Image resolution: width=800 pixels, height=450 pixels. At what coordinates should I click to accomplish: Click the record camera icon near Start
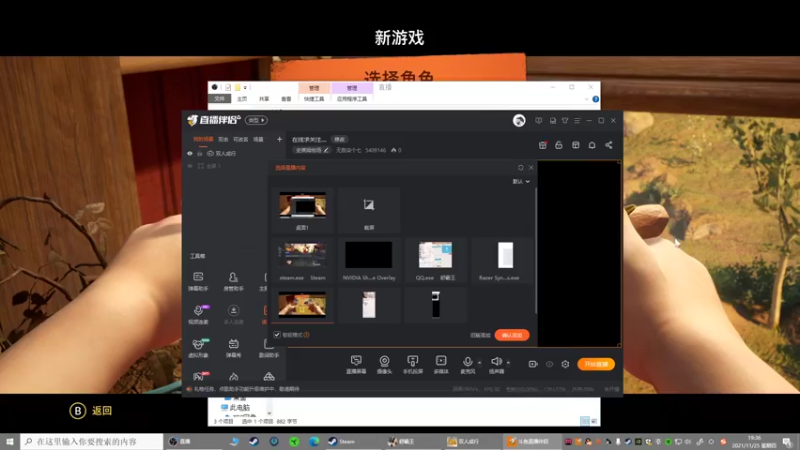pyautogui.click(x=533, y=364)
